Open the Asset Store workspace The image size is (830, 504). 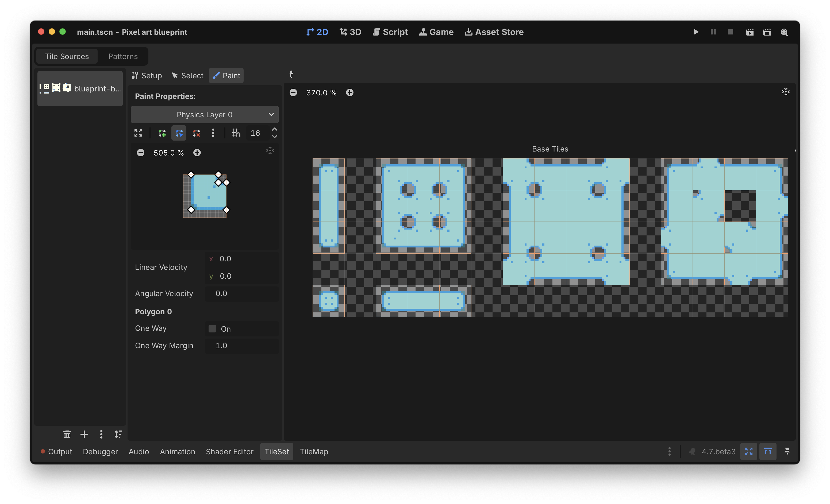pos(494,32)
